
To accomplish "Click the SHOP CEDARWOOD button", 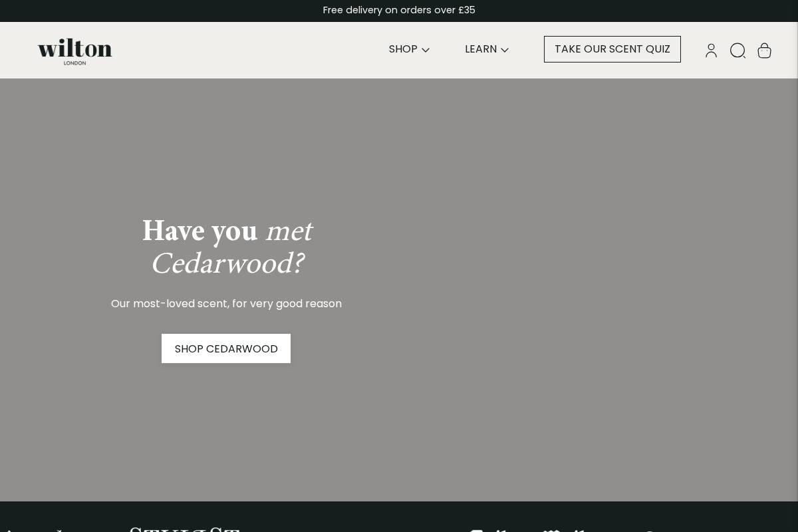I will (226, 348).
